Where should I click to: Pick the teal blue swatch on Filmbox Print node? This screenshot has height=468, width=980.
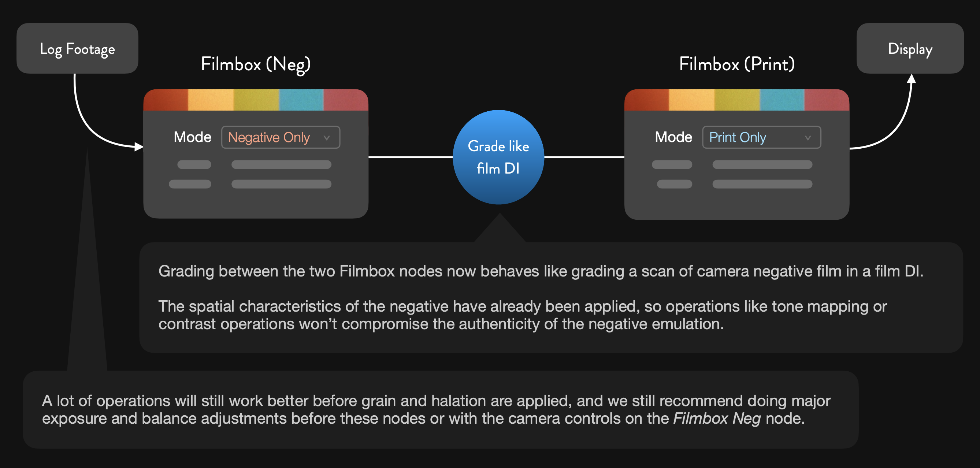[782, 100]
